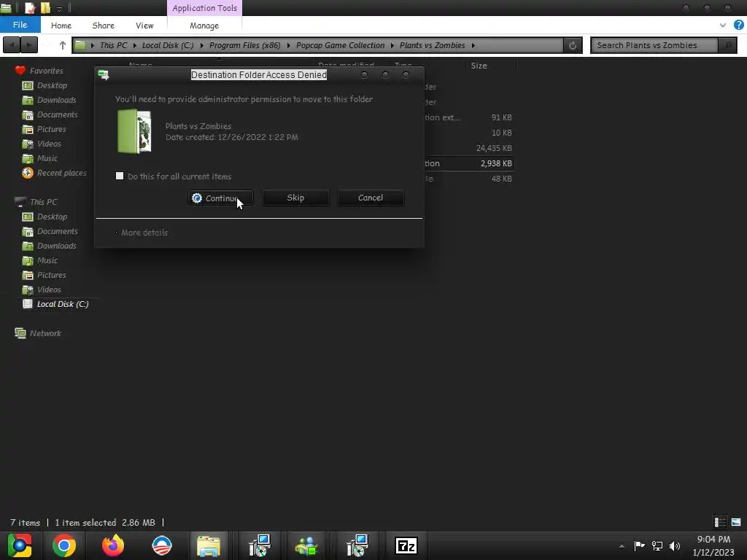
Task: Click the new folder icon in title bar
Action: 45,7
